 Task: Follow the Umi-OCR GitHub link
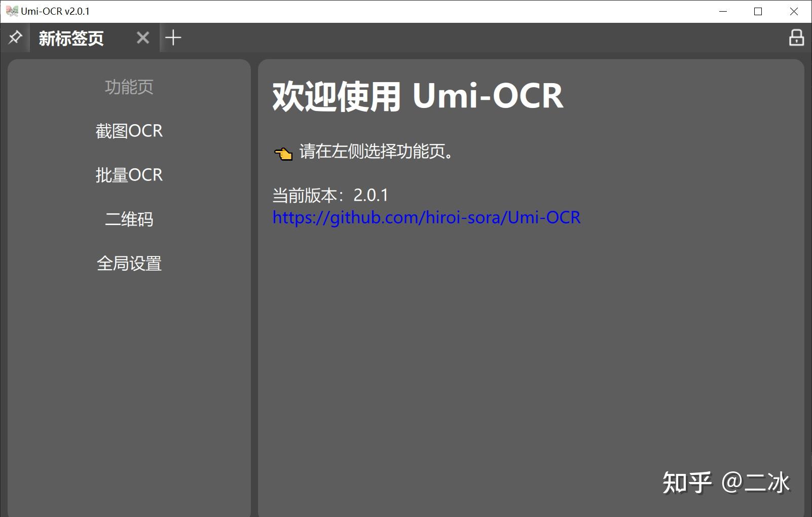(x=426, y=217)
